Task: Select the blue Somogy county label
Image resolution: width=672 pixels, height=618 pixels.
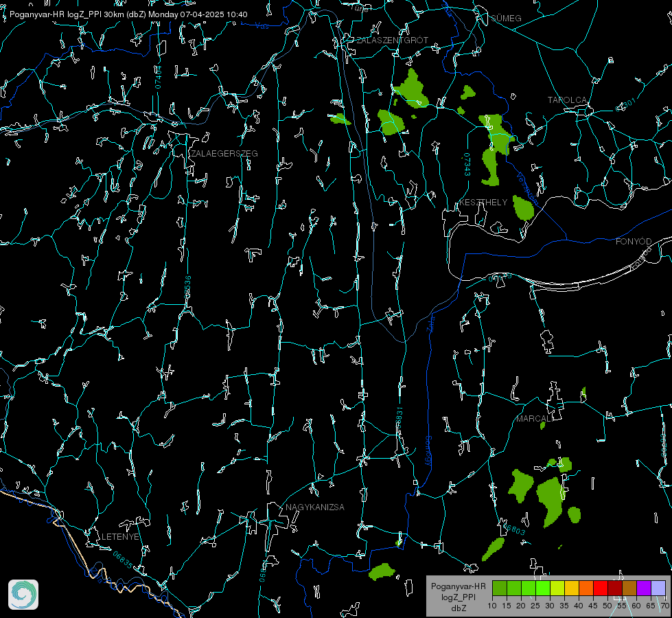Action: point(428,451)
